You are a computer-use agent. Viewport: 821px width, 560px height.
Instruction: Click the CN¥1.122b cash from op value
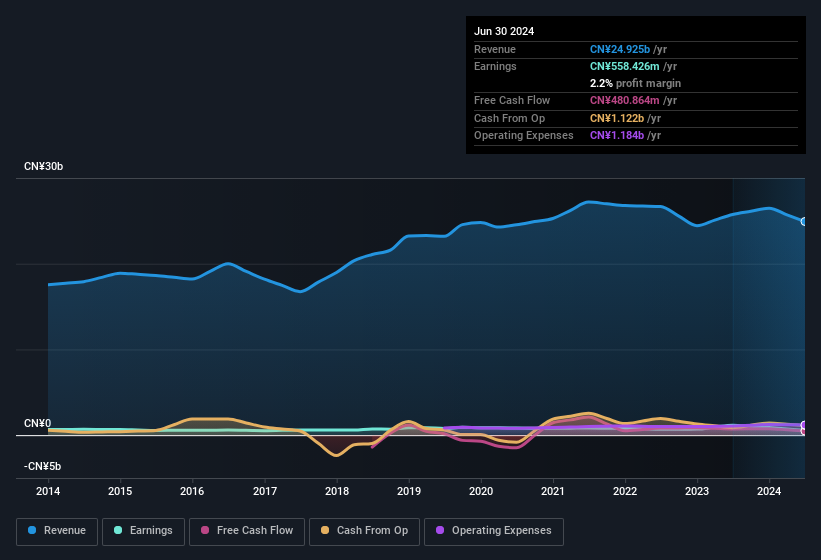point(617,118)
